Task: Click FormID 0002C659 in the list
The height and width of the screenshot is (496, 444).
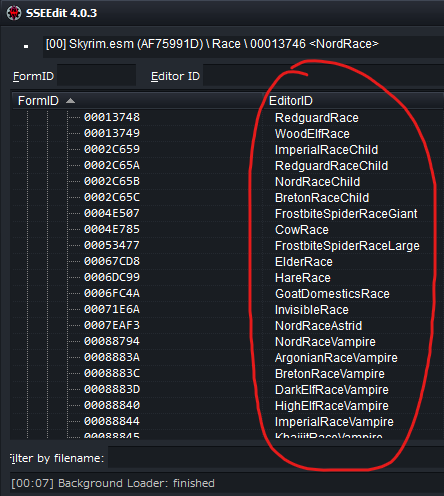Action: 112,149
